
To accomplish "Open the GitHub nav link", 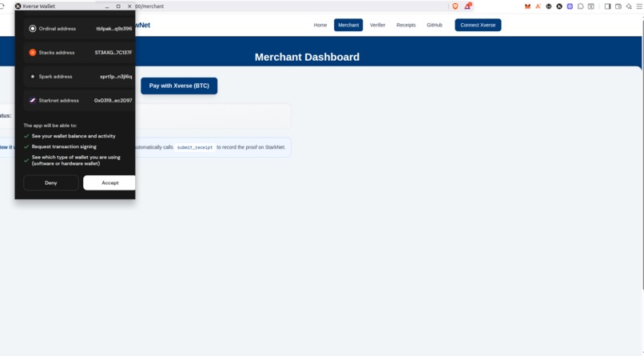I will pos(435,25).
